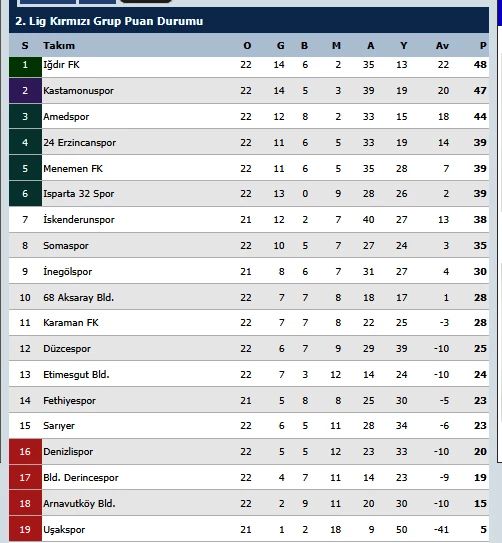502x543 pixels.
Task: Click the Kastamonuspor team name
Action: [78, 91]
